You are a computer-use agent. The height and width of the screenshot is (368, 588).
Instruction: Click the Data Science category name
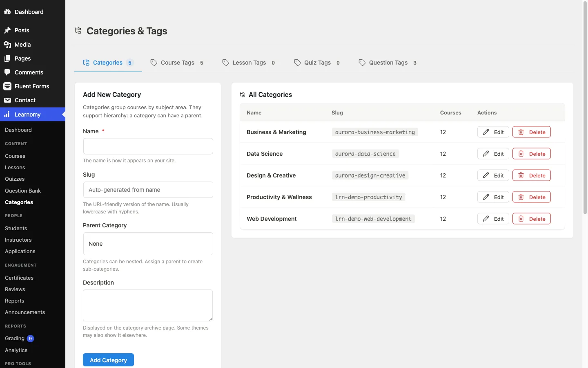tap(265, 154)
